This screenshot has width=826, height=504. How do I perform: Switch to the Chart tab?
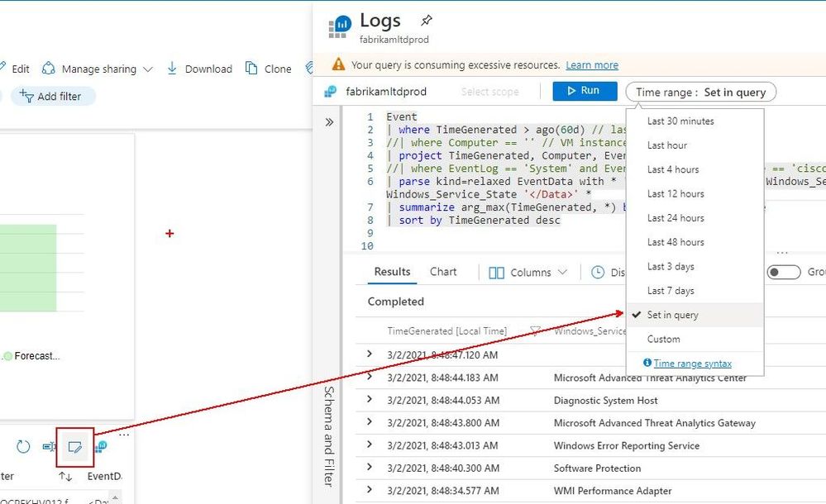(x=443, y=271)
